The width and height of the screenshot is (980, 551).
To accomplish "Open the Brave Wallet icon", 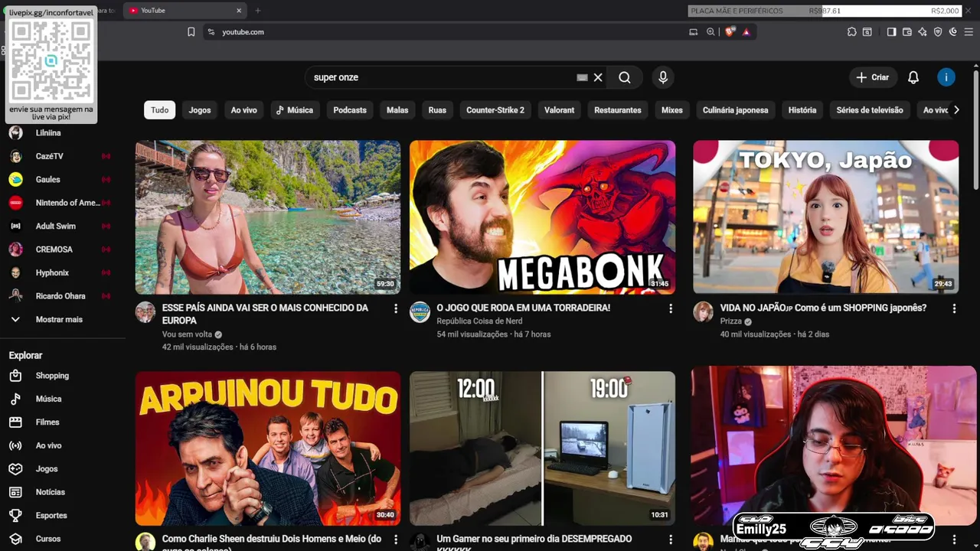I will point(907,32).
